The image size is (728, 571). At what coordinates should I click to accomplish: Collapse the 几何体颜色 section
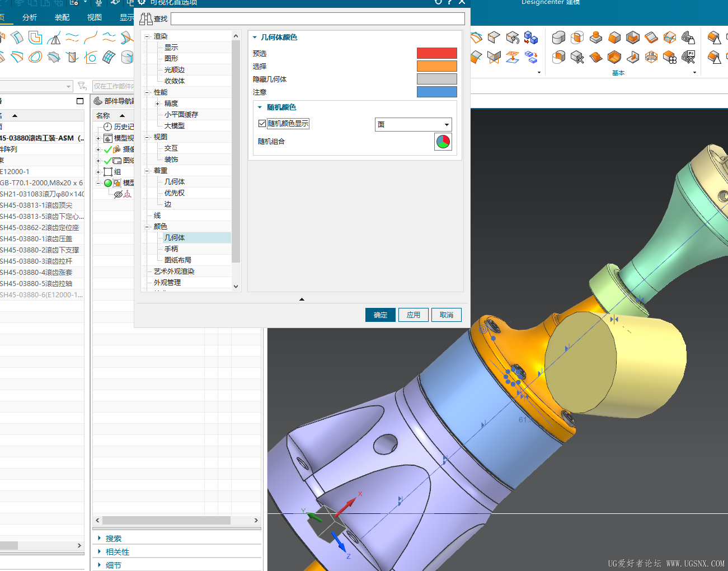tap(255, 38)
